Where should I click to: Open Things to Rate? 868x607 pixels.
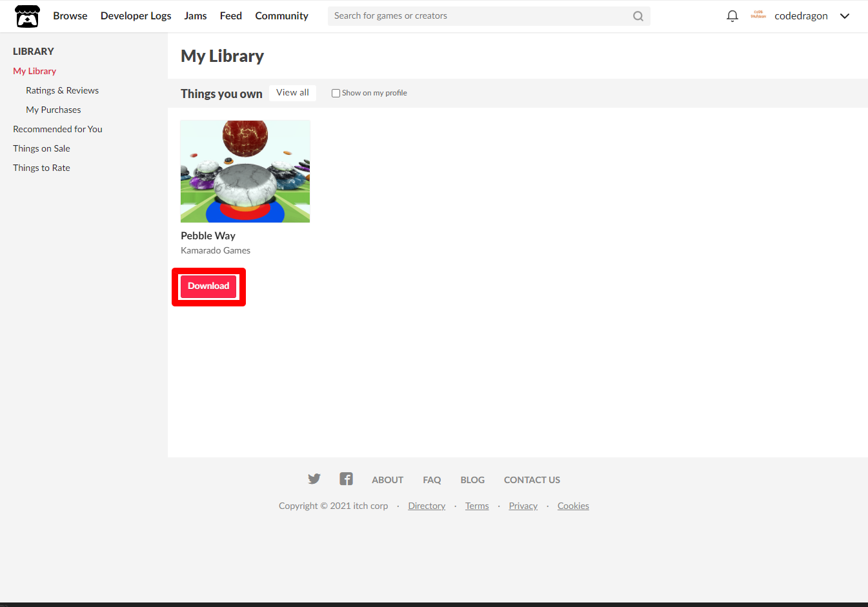click(42, 168)
